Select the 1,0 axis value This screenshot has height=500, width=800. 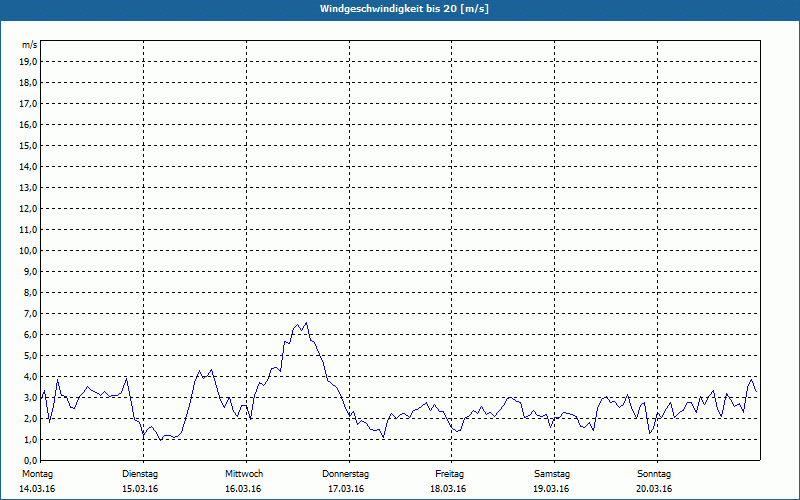pos(30,440)
